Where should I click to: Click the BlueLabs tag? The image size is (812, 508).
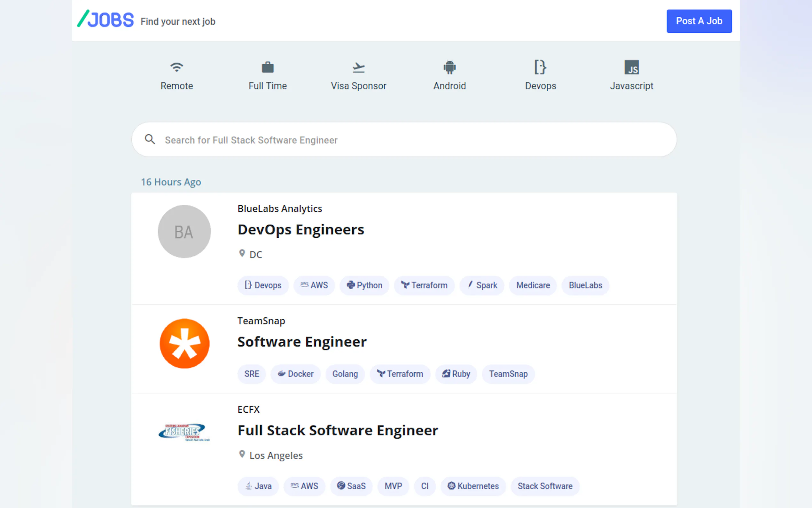(585, 285)
